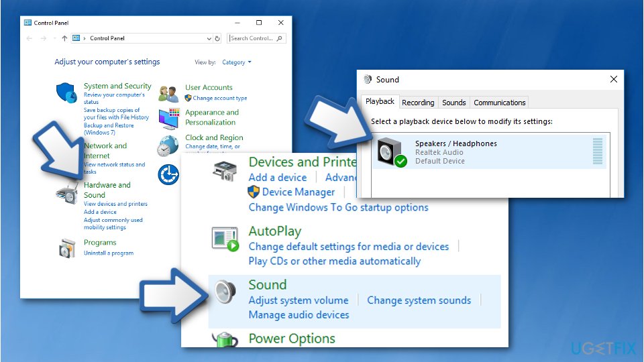The height and width of the screenshot is (362, 644).
Task: Click Change default settings for media or devices
Action: click(349, 247)
